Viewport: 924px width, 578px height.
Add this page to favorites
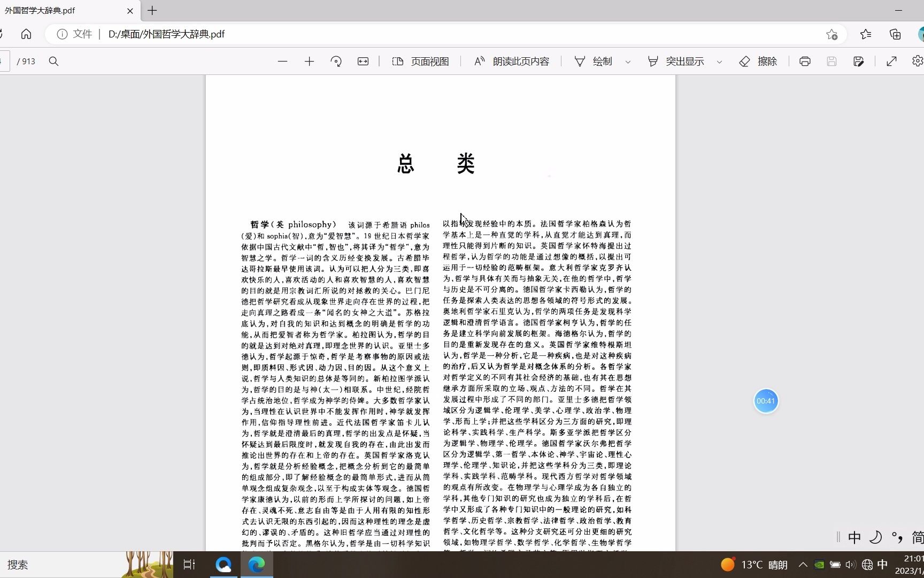tap(831, 34)
